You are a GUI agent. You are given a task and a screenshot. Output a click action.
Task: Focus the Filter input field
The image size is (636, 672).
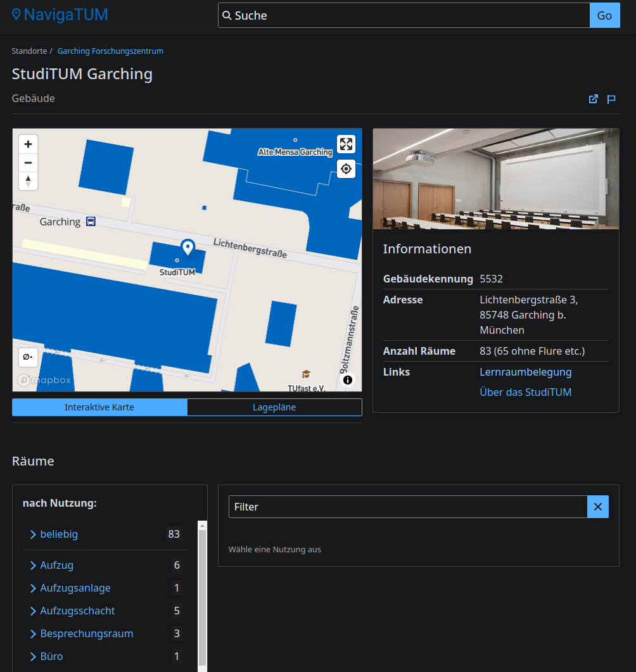pos(408,507)
